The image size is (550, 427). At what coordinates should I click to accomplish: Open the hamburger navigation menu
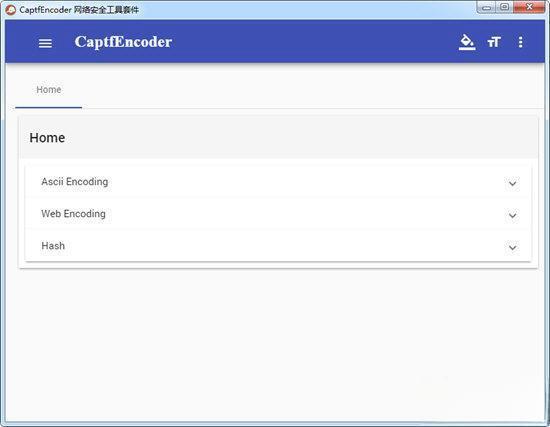45,43
